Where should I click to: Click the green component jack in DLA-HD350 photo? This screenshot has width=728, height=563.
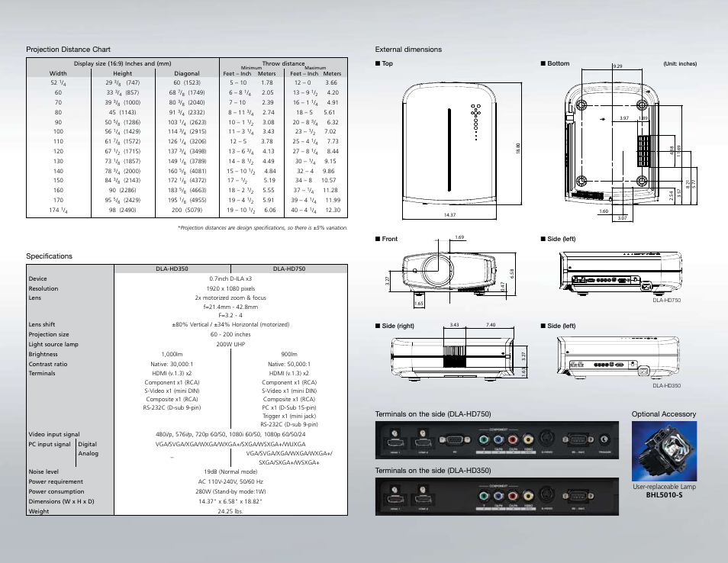click(x=484, y=496)
